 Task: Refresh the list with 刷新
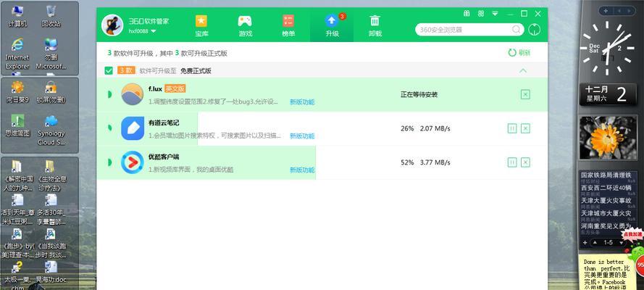[x=519, y=53]
